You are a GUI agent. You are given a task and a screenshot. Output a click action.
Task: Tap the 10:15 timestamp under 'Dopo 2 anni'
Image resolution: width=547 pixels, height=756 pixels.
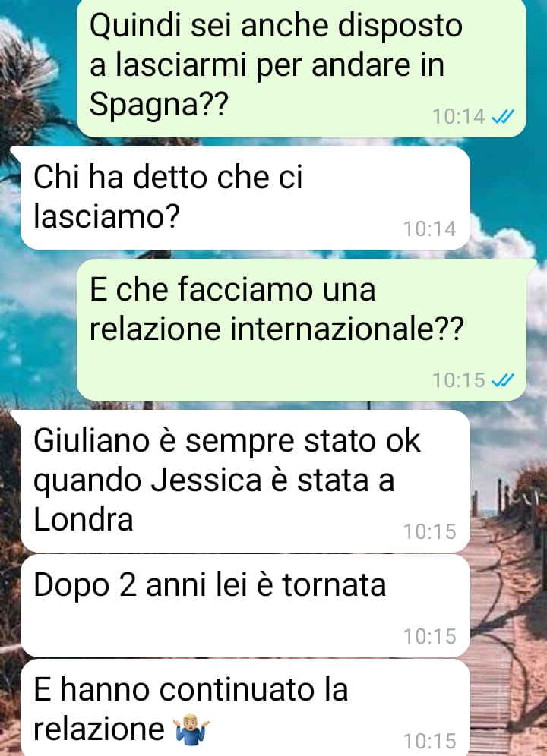pos(430,636)
